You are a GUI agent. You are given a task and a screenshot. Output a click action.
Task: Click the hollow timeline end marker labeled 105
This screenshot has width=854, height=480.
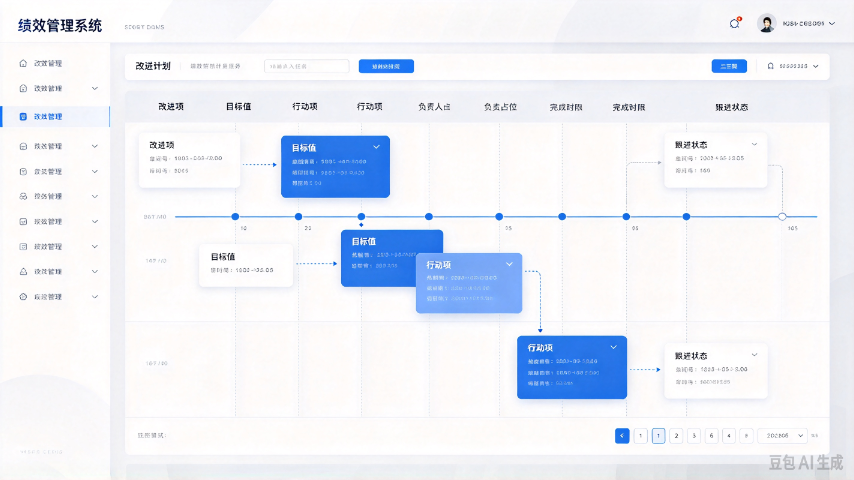782,217
